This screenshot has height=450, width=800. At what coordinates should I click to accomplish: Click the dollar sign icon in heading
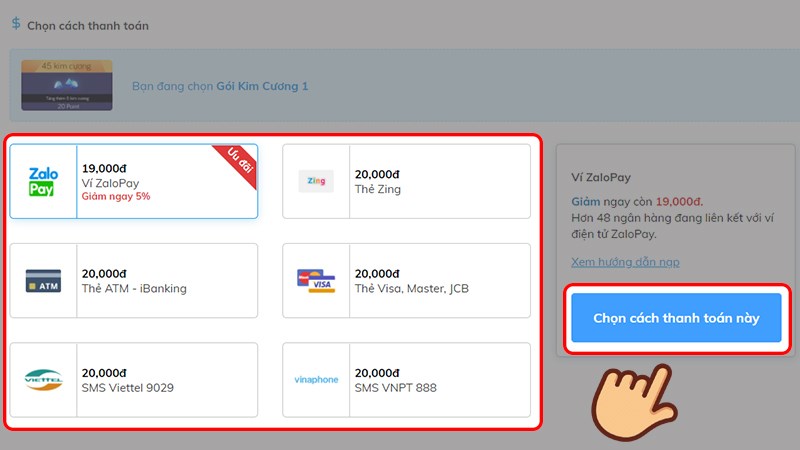[x=16, y=23]
